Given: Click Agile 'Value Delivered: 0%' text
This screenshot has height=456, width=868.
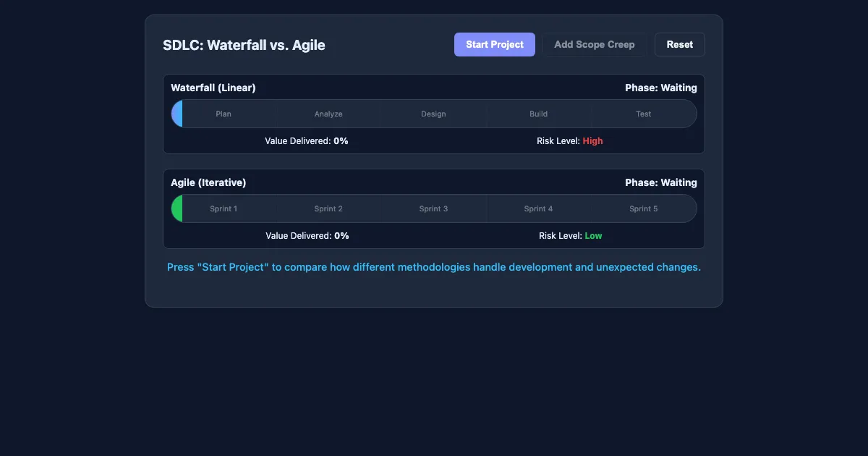Looking at the screenshot, I should (307, 236).
